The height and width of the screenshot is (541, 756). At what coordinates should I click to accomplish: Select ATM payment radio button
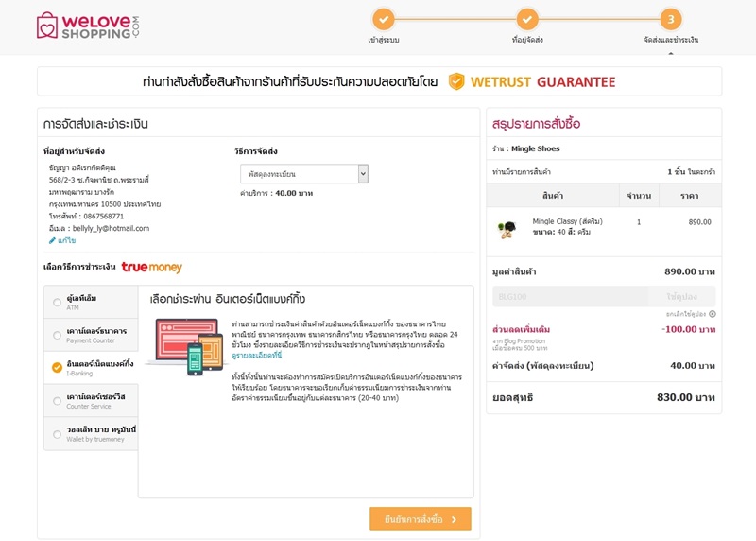tap(57, 302)
